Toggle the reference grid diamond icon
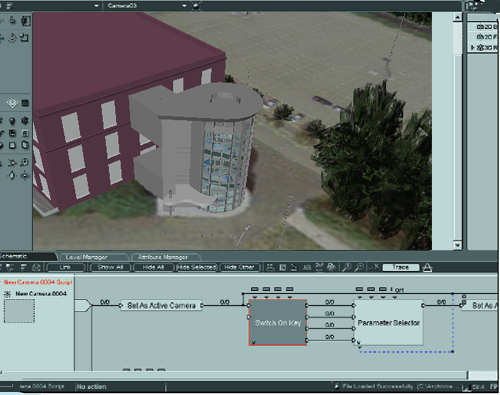Screen dimensions: 500x395 pos(12,103)
